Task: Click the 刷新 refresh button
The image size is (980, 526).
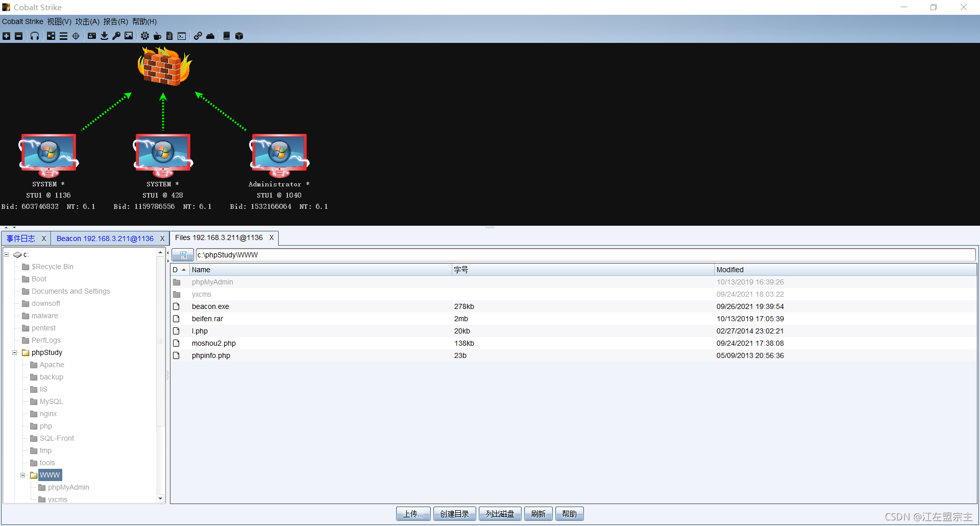Action: [x=538, y=514]
